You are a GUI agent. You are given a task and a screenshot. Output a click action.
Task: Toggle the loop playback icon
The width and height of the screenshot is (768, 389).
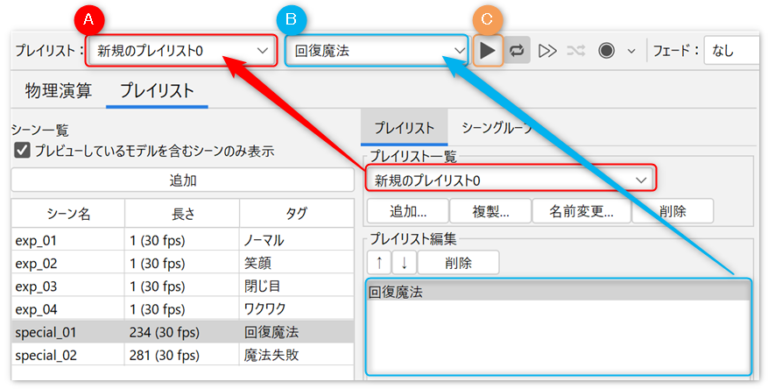coord(517,50)
